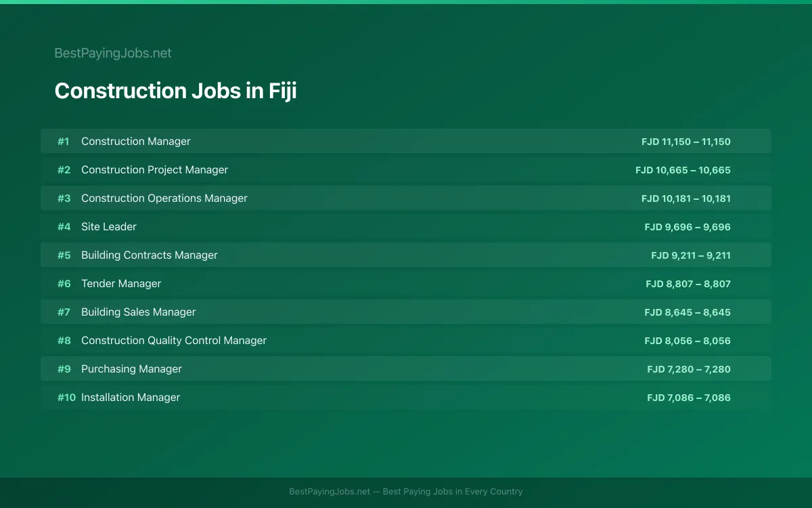
Task: Choose the Building Sales Manager listing
Action: (406, 312)
